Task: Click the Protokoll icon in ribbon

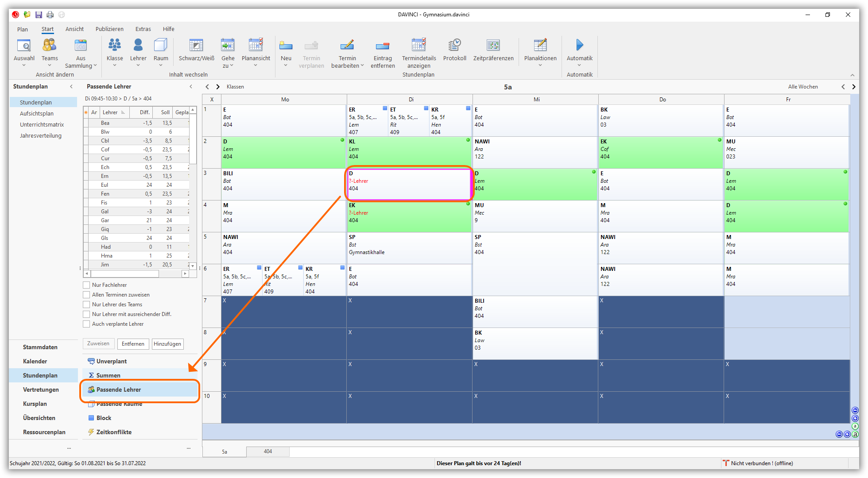Action: [x=454, y=45]
